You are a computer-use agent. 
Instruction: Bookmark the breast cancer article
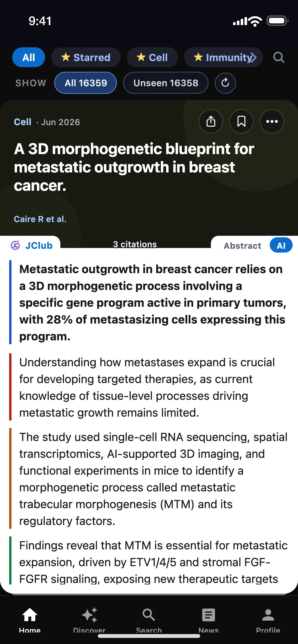pos(241,121)
